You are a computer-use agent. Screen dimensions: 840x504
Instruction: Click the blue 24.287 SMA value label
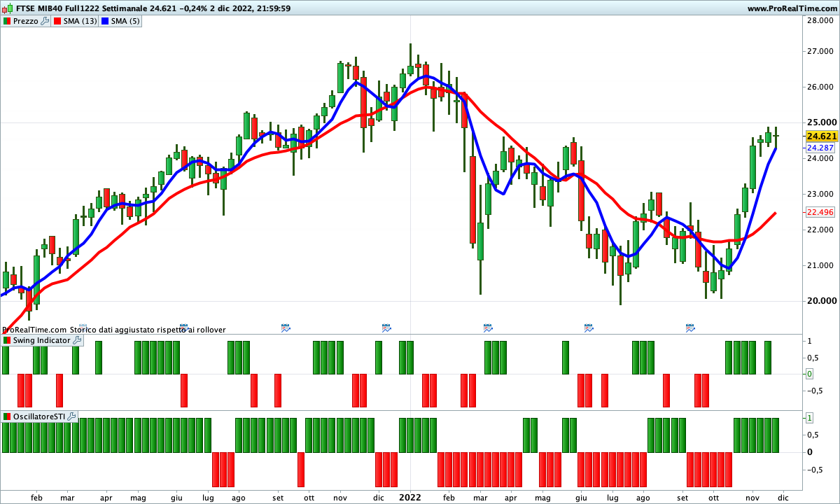pyautogui.click(x=820, y=148)
